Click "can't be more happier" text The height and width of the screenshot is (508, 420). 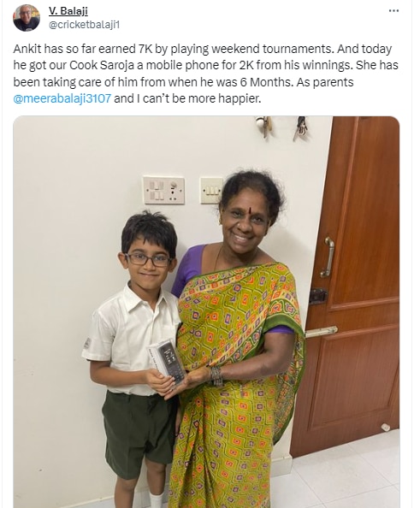[202, 98]
